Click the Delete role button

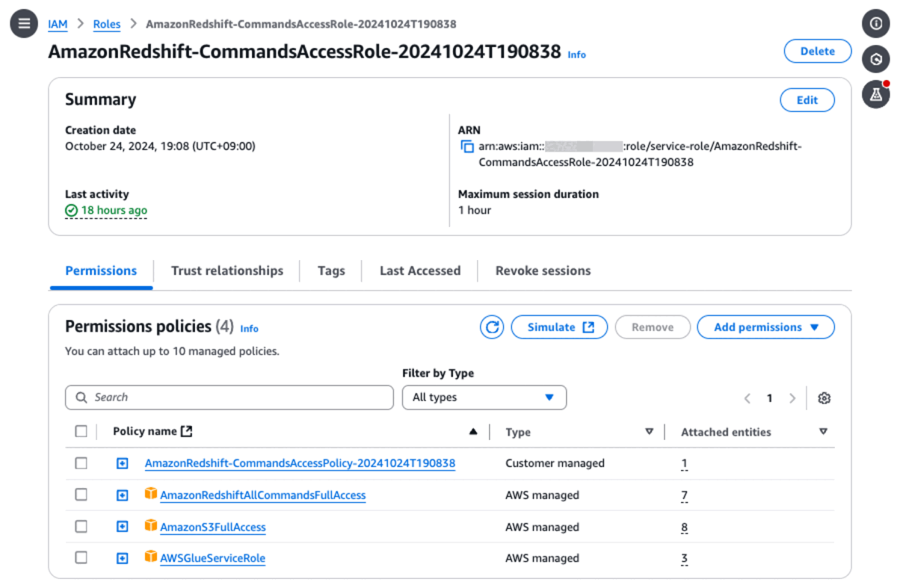(817, 51)
